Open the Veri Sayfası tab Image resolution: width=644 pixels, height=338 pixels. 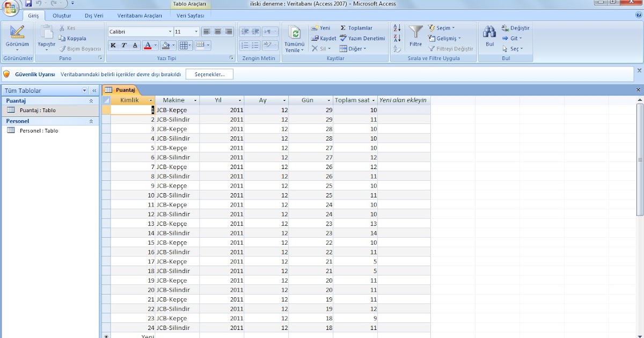point(191,16)
